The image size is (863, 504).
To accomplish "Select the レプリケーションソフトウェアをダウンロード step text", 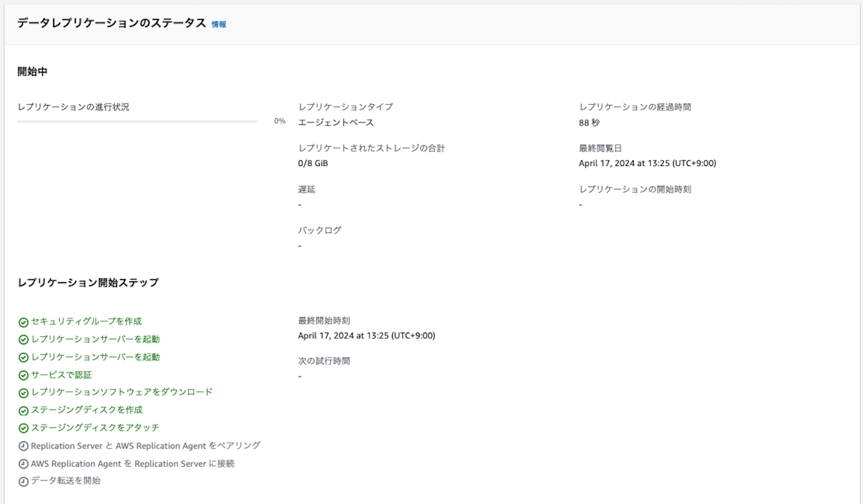I will 122,392.
